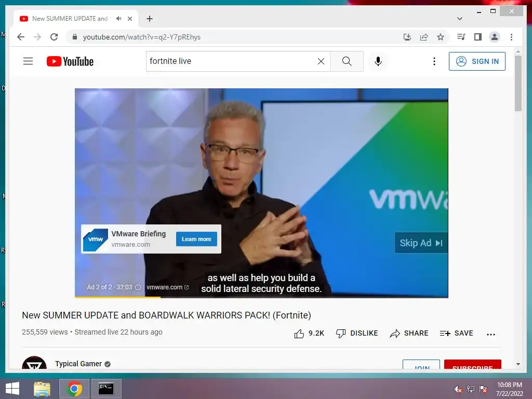Click the JOIN button
This screenshot has height=399, width=532.
tap(421, 365)
